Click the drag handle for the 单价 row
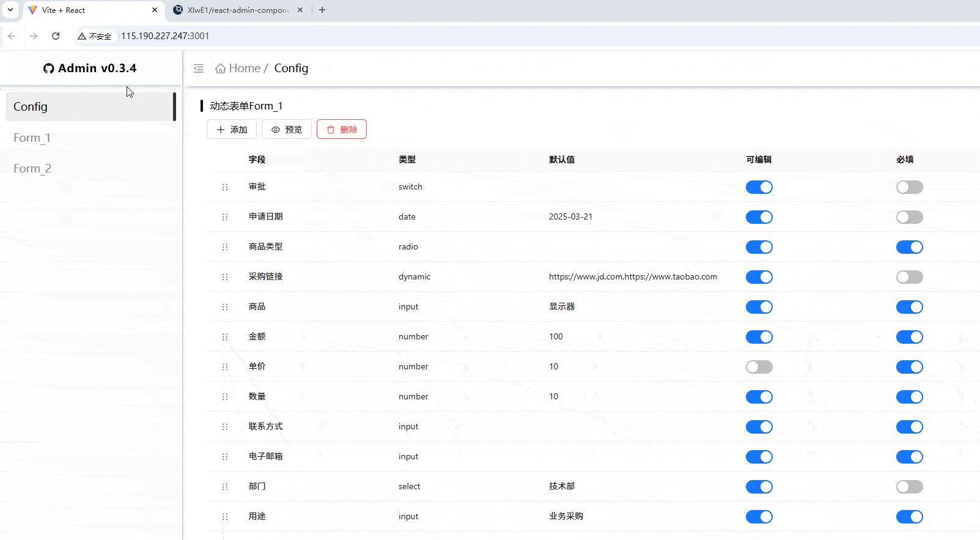980x540 pixels. pyautogui.click(x=225, y=367)
